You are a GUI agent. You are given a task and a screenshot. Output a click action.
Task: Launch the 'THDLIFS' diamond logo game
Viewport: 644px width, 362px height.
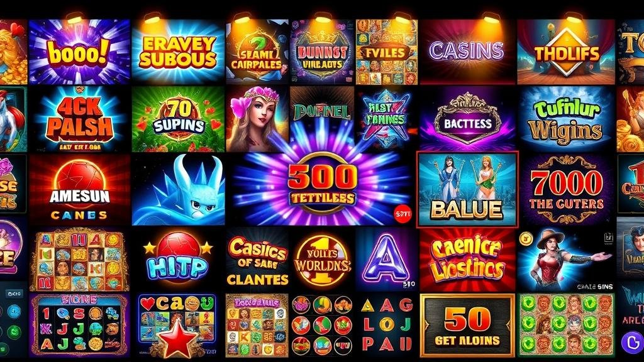(566, 52)
